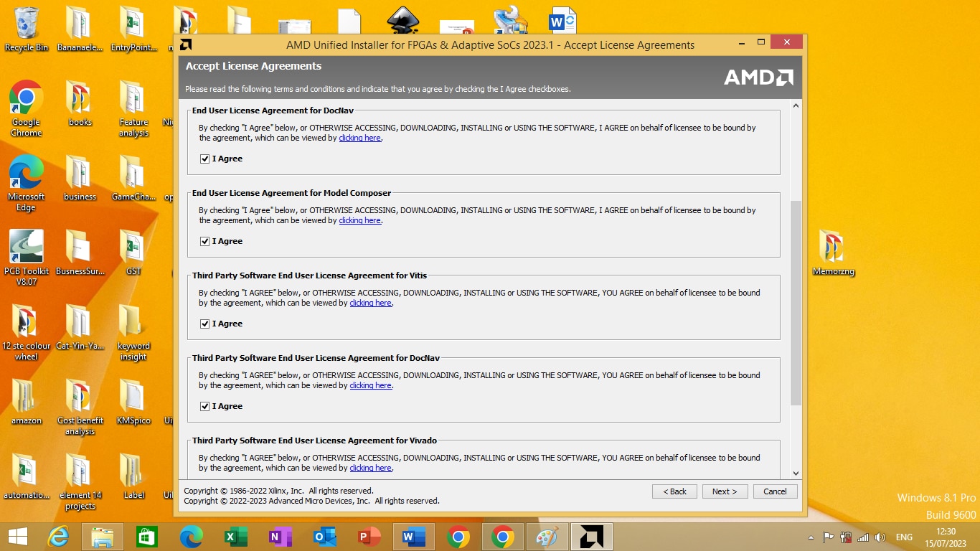Select the Memorzng desktop icon
This screenshot has width=980, height=551.
(x=833, y=253)
